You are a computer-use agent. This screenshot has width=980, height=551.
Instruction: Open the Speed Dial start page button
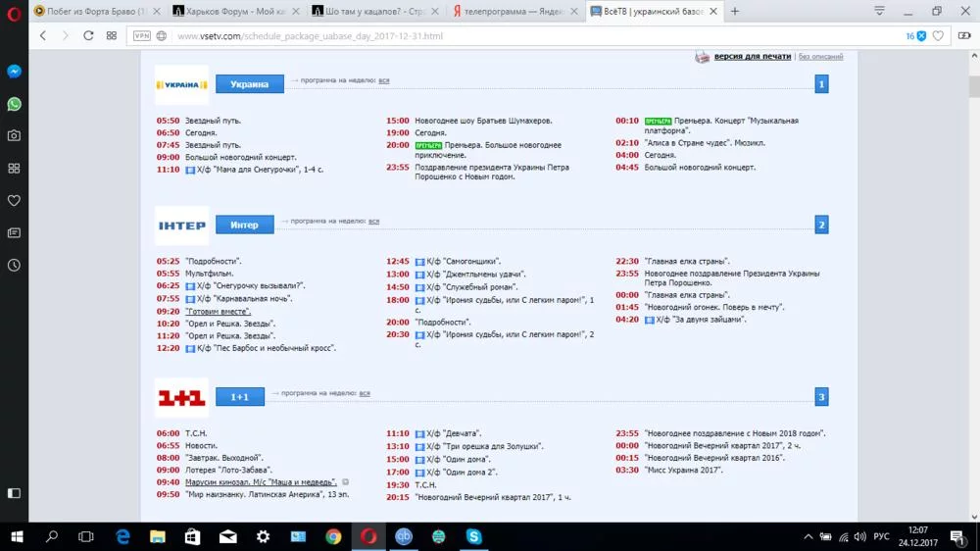pyautogui.click(x=112, y=36)
